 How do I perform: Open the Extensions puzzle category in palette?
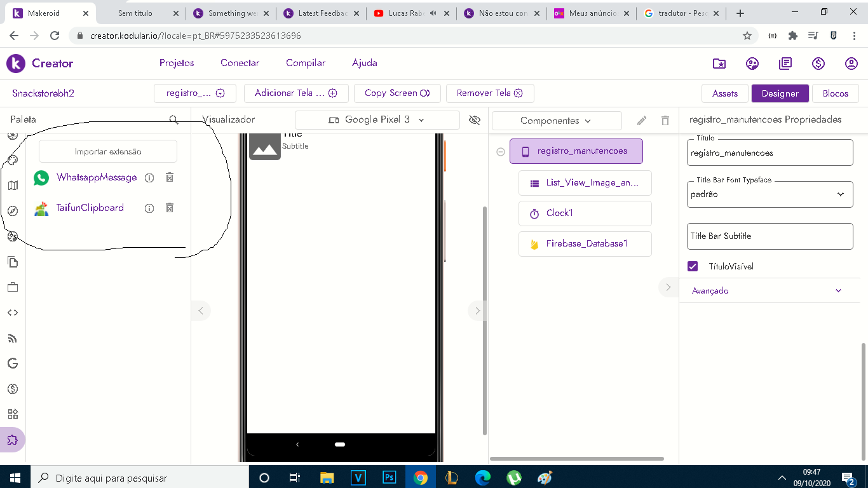pos(13,440)
